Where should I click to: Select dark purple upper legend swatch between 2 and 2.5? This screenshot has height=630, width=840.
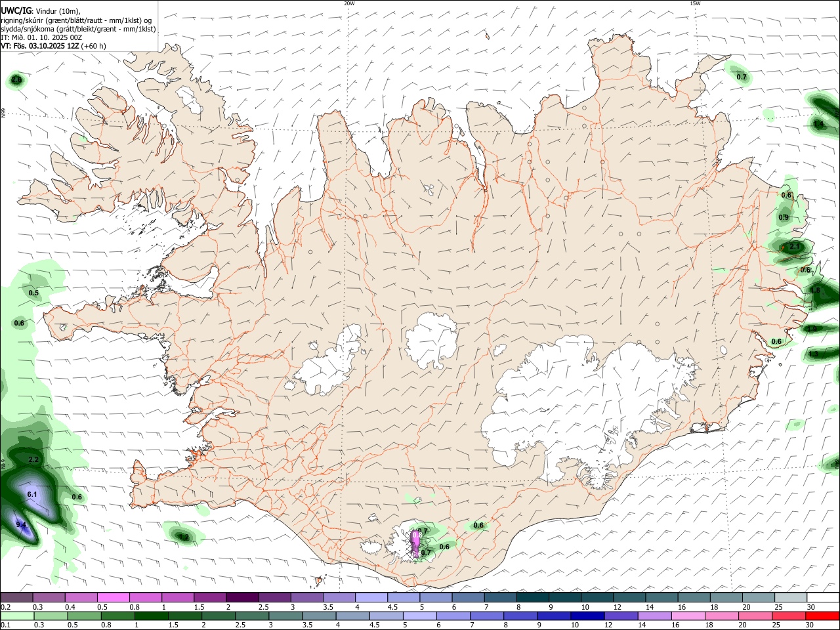pyautogui.click(x=242, y=597)
